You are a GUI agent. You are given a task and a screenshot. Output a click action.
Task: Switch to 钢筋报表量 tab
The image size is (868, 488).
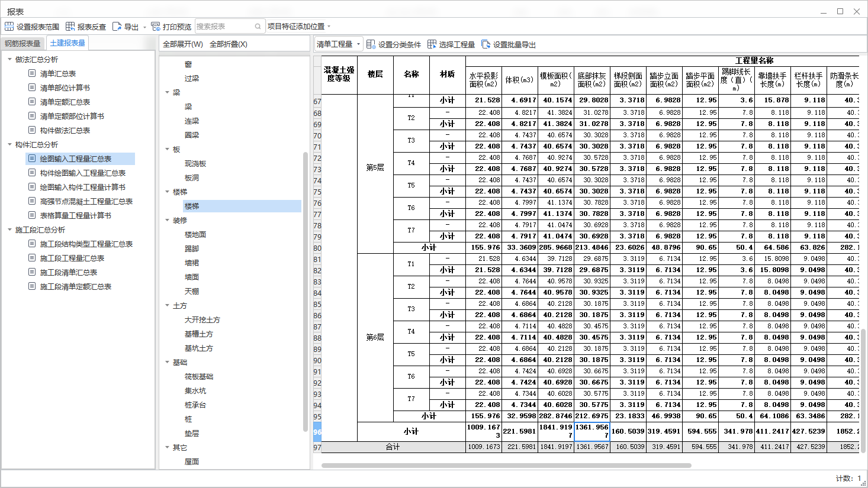click(x=22, y=43)
